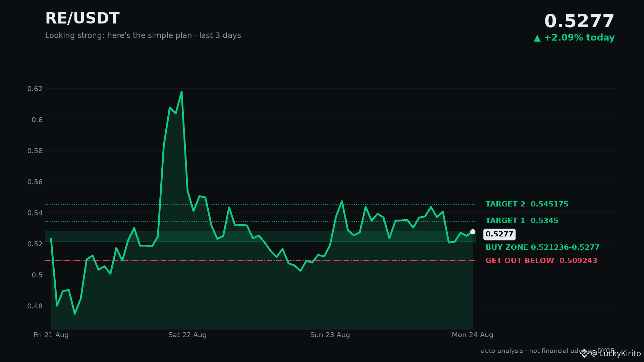Click the Binance logo icon beside @LuckyKirito
This screenshot has height=362, width=644.
(x=584, y=353)
